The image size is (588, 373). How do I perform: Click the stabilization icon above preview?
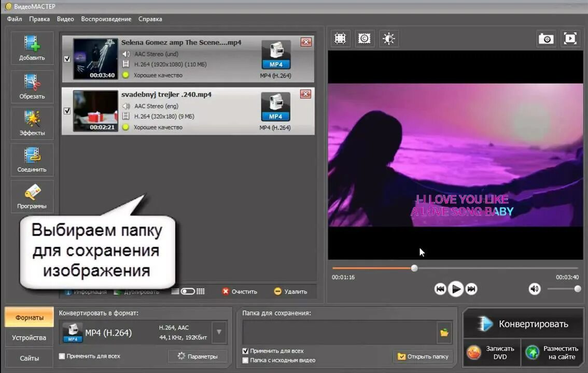click(x=364, y=38)
